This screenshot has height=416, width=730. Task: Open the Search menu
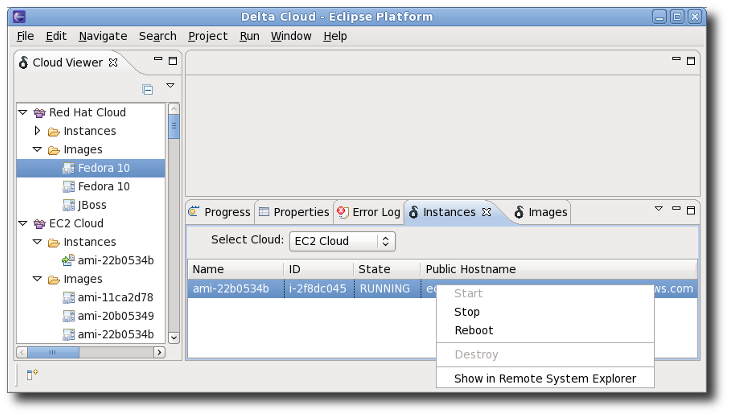tap(158, 36)
